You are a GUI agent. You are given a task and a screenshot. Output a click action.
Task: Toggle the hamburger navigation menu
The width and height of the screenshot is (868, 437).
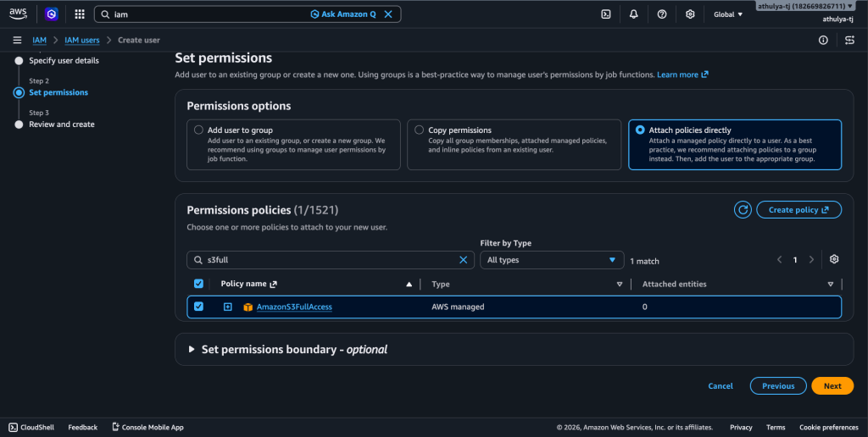tap(17, 40)
